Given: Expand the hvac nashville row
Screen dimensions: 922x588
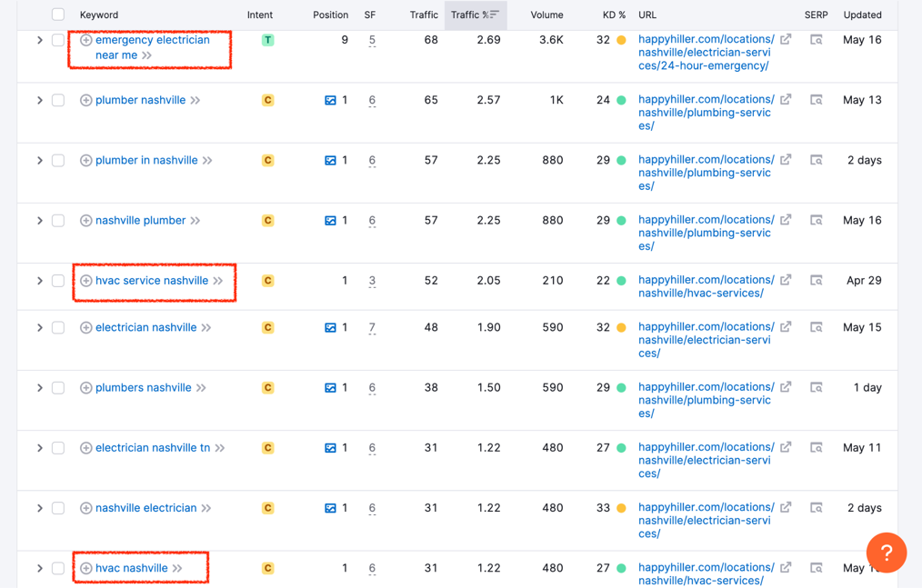Looking at the screenshot, I should pyautogui.click(x=39, y=568).
